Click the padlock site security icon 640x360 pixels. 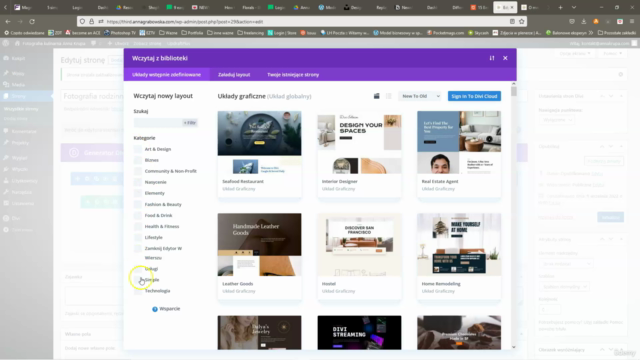pyautogui.click(x=91, y=22)
